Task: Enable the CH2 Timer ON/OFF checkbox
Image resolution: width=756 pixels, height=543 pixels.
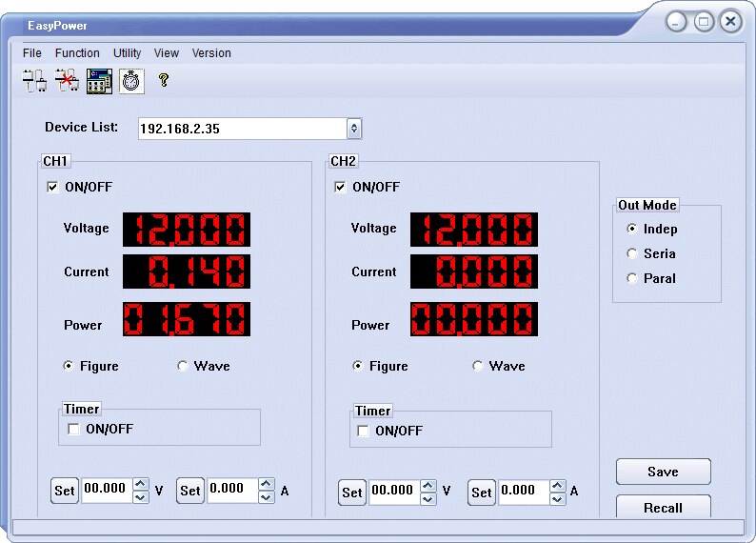Action: pyautogui.click(x=363, y=431)
